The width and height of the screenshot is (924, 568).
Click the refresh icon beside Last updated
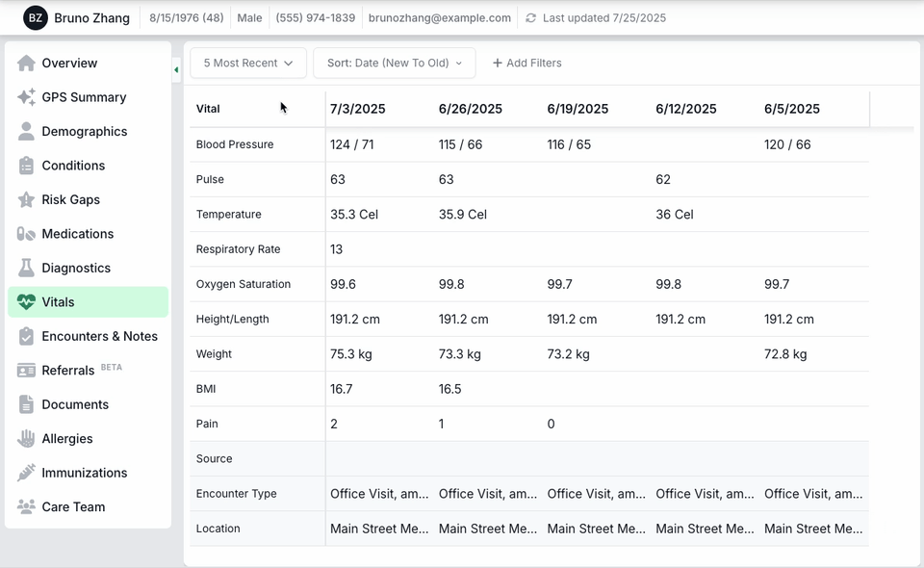(531, 18)
